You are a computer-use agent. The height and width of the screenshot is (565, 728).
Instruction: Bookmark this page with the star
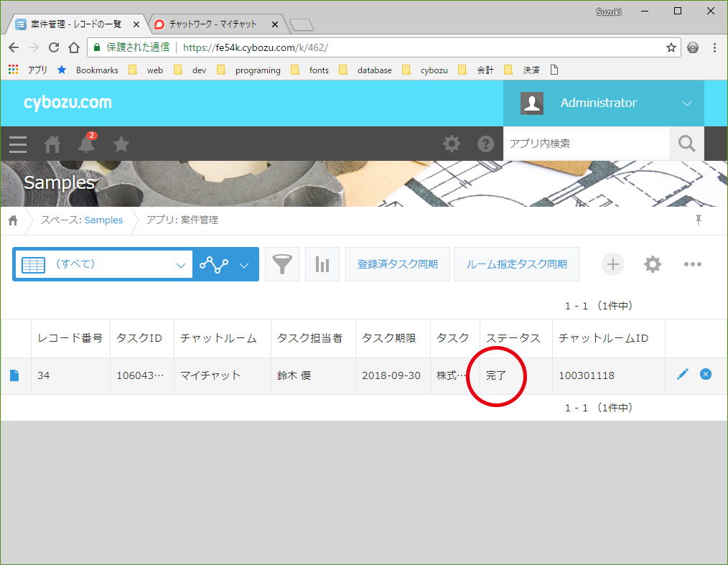point(671,47)
